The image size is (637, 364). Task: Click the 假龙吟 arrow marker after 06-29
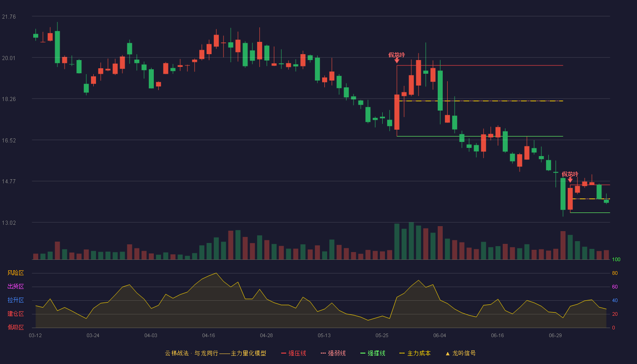[x=570, y=180]
